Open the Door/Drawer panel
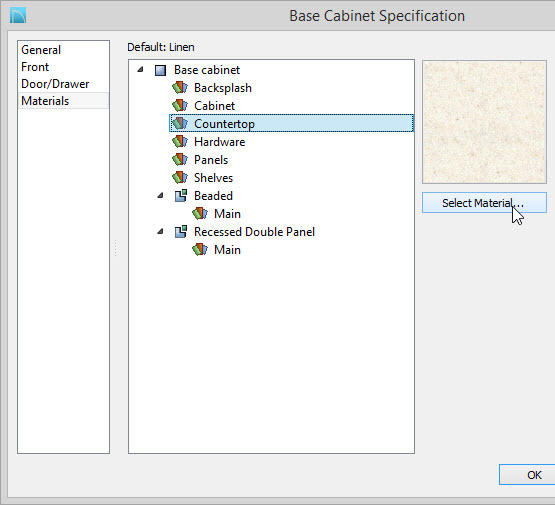Viewport: 555px width, 505px height. click(55, 84)
